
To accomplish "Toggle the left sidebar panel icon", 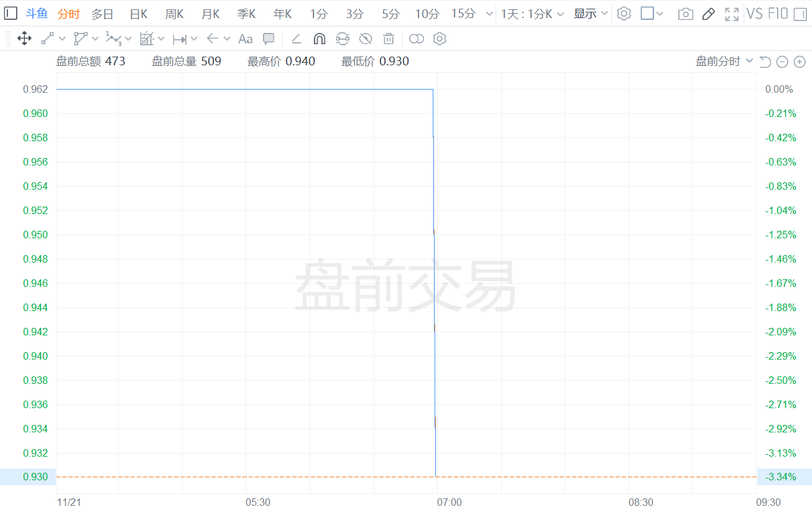I will pyautogui.click(x=11, y=13).
